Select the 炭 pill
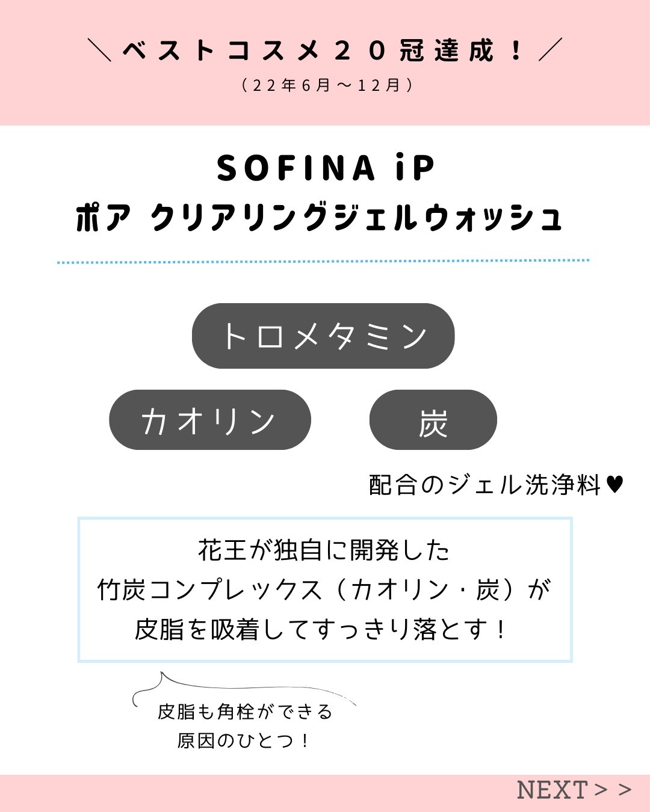Image resolution: width=650 pixels, height=812 pixels. point(433,420)
